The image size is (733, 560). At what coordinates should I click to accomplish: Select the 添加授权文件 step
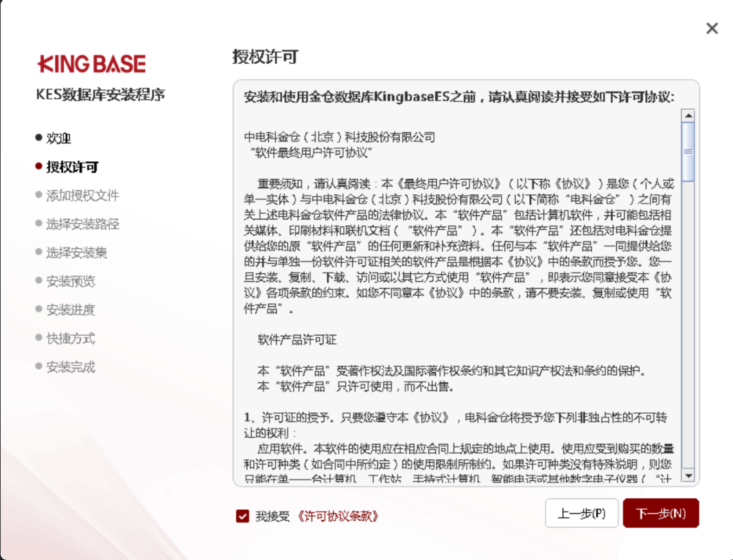(x=83, y=196)
